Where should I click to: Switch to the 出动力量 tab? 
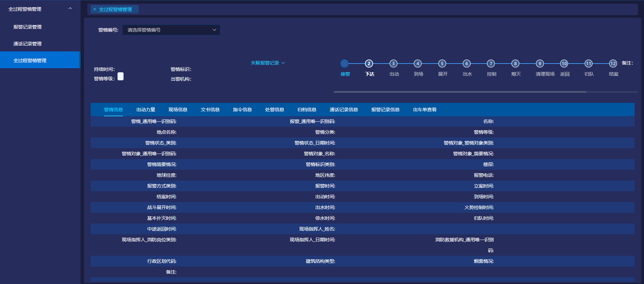[x=146, y=110]
